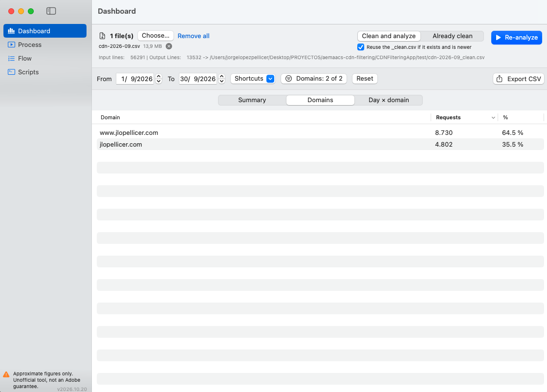This screenshot has width=547, height=392.
Task: Click the file document icon beside 1 file(s)
Action: tap(102, 36)
